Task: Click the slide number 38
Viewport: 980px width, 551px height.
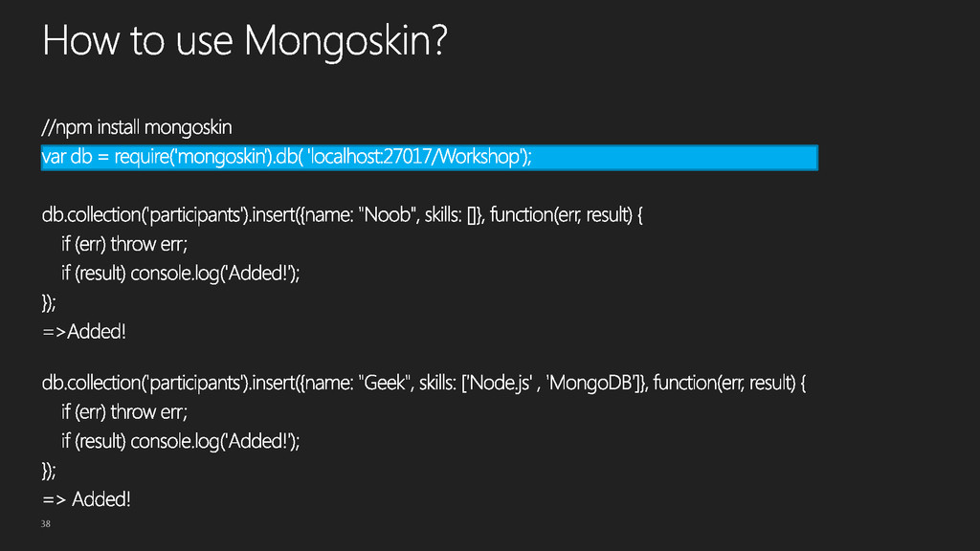Action: pyautogui.click(x=46, y=523)
